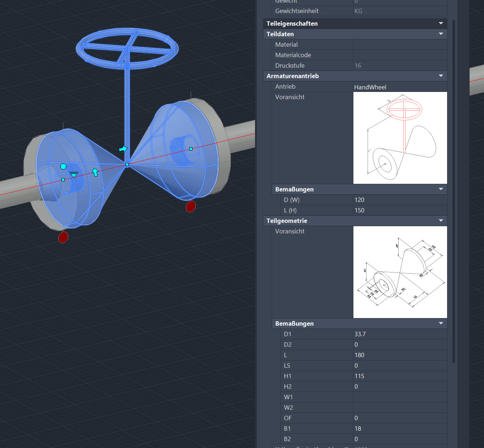Collapse the Teileigenschaften section
The height and width of the screenshot is (448, 484).
[x=441, y=23]
